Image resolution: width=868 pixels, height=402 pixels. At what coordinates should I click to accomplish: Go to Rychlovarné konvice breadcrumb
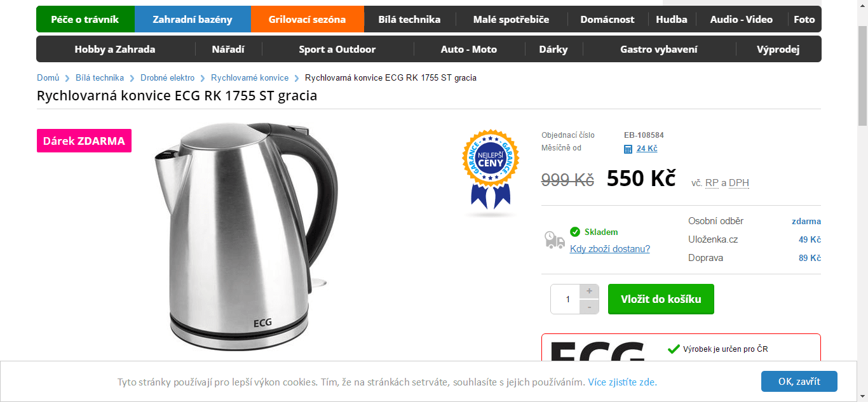click(250, 77)
